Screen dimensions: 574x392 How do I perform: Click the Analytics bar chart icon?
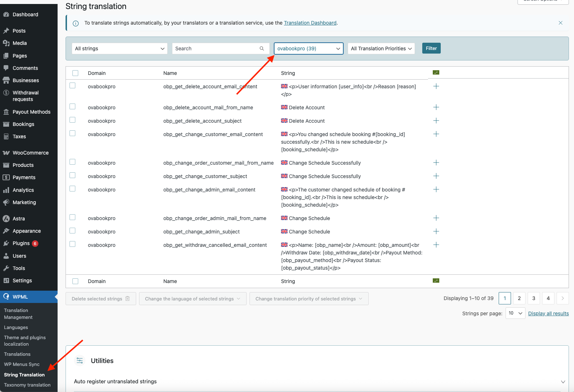6,190
